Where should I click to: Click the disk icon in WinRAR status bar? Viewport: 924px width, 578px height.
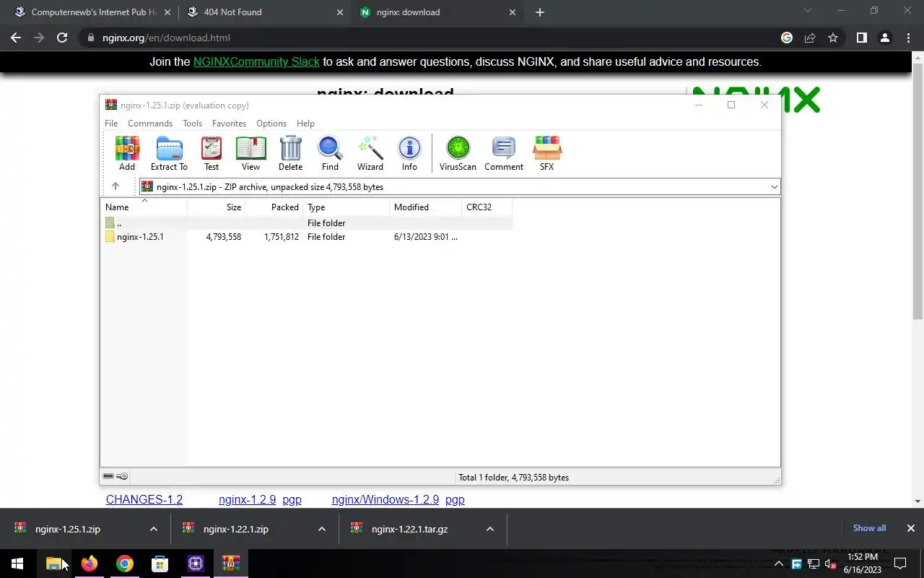[x=108, y=476]
